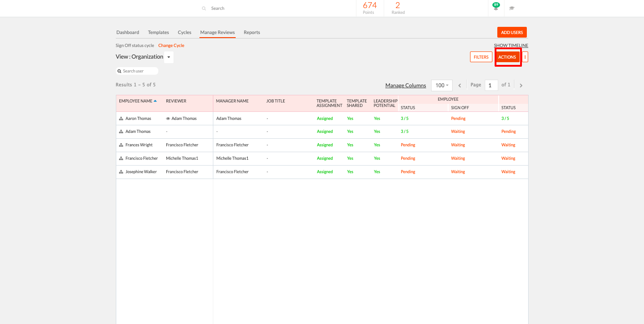
Task: Open org chart icon beside Francisco Fletcher employee
Action: (121, 159)
